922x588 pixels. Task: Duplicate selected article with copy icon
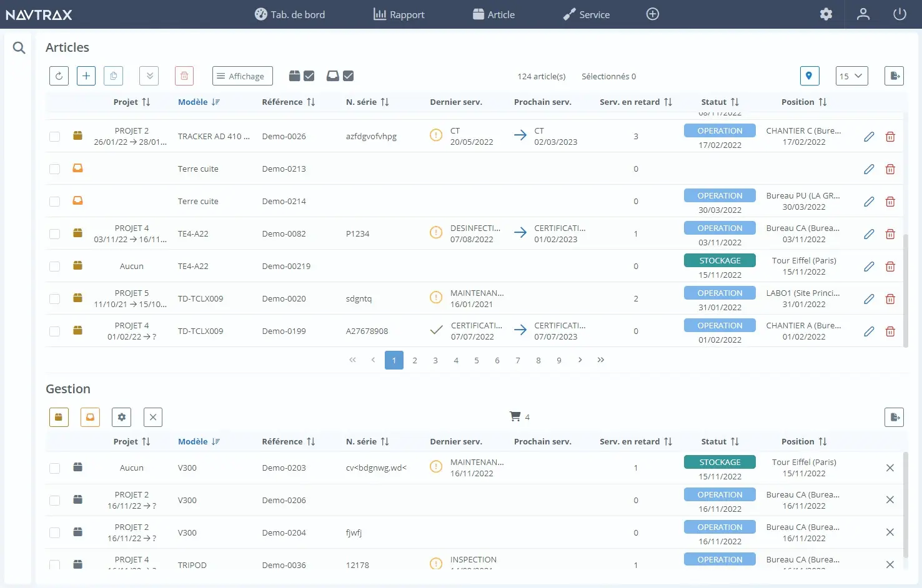pyautogui.click(x=113, y=76)
